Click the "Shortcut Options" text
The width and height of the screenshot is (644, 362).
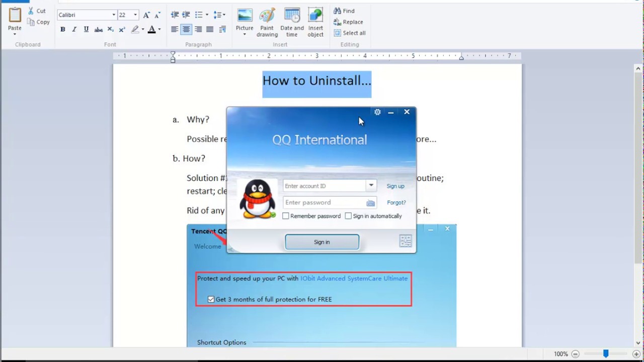[x=222, y=342]
